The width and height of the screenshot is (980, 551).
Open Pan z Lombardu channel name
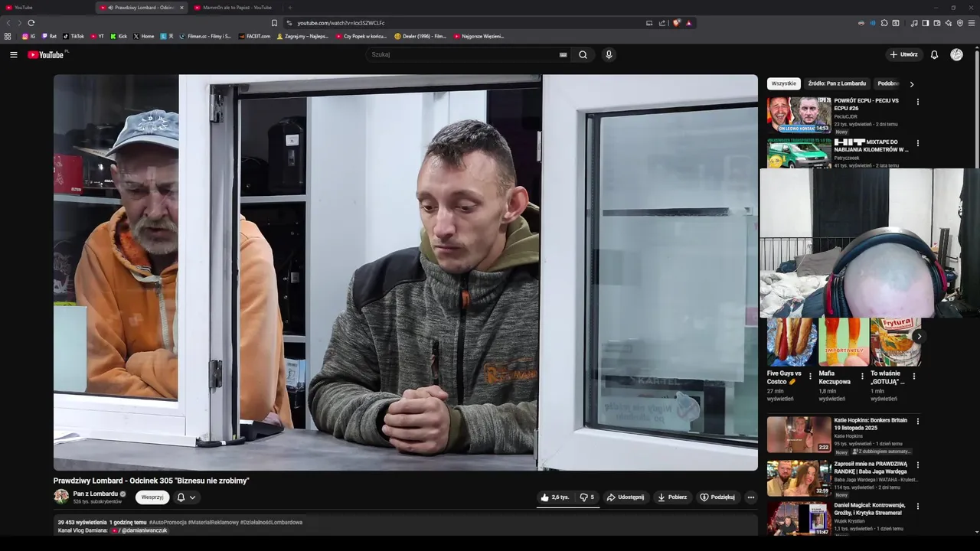pos(96,494)
